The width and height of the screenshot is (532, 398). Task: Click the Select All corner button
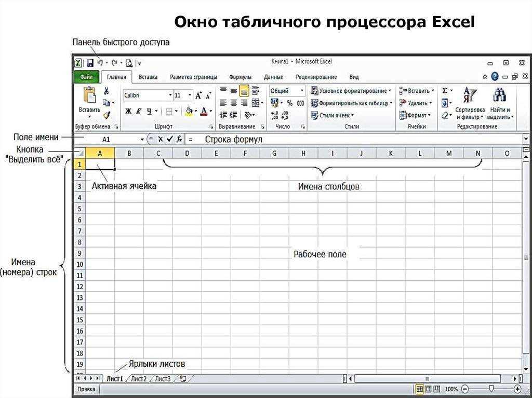(x=79, y=153)
